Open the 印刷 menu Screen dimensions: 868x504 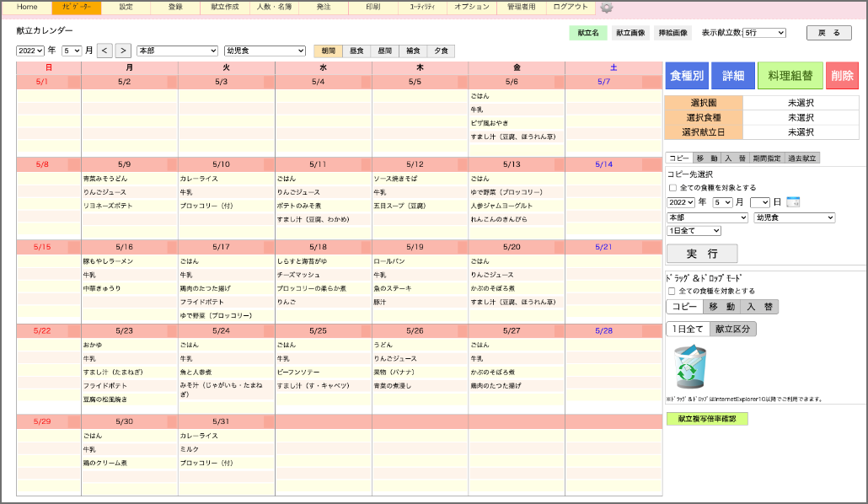pyautogui.click(x=373, y=8)
